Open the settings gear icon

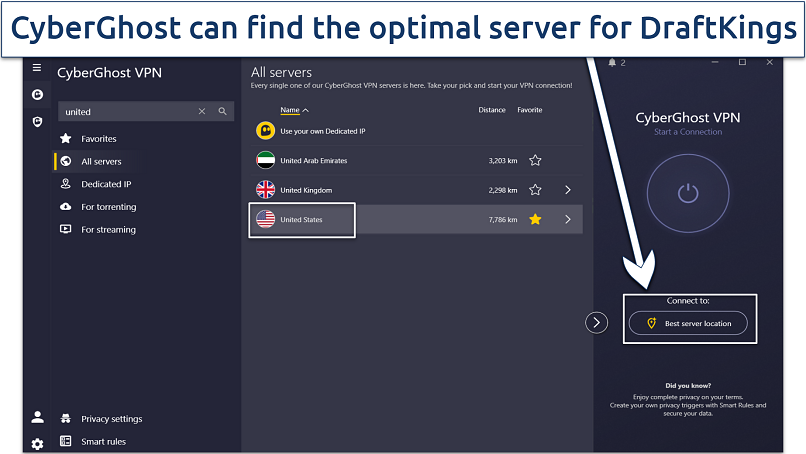point(37,443)
